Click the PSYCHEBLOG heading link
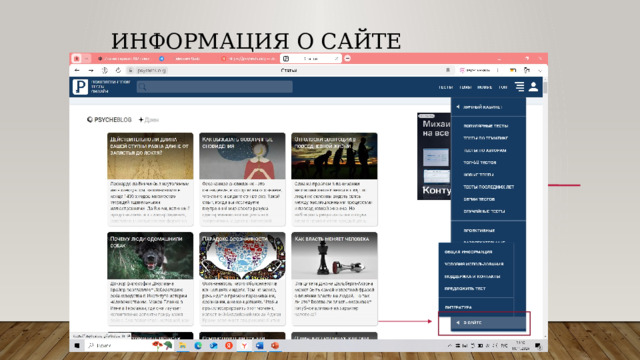640x360 pixels. [x=109, y=120]
